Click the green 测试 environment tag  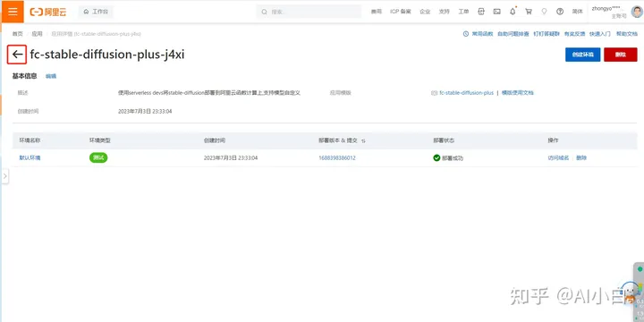(98, 157)
